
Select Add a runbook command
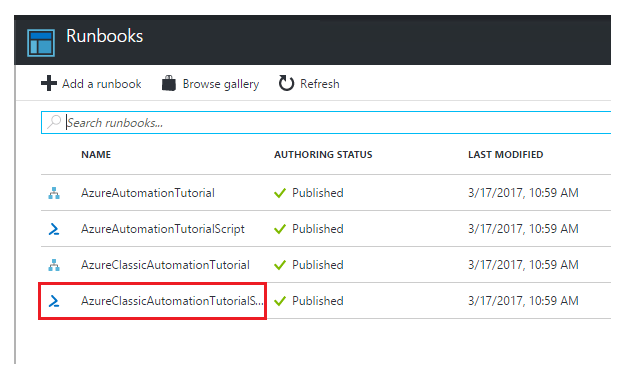[91, 83]
